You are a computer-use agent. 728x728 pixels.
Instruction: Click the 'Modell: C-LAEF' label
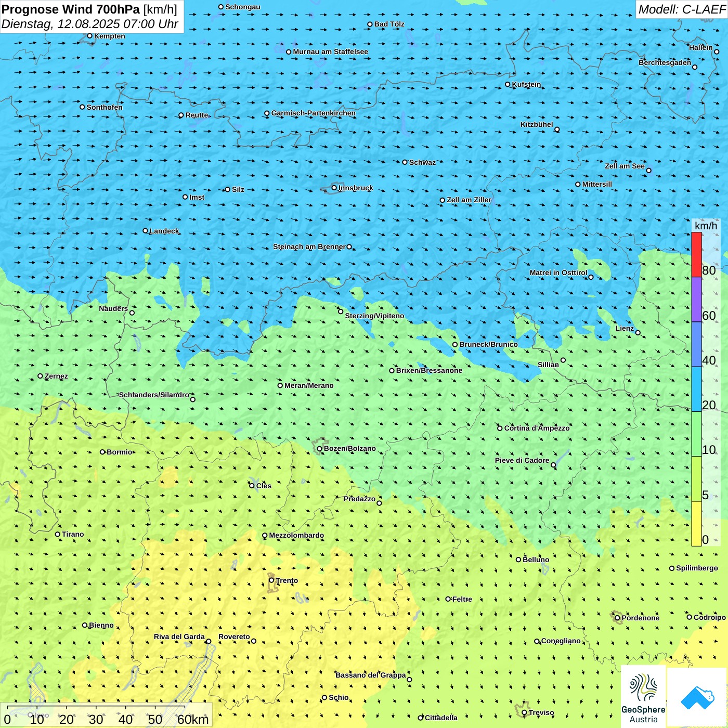[x=682, y=9]
